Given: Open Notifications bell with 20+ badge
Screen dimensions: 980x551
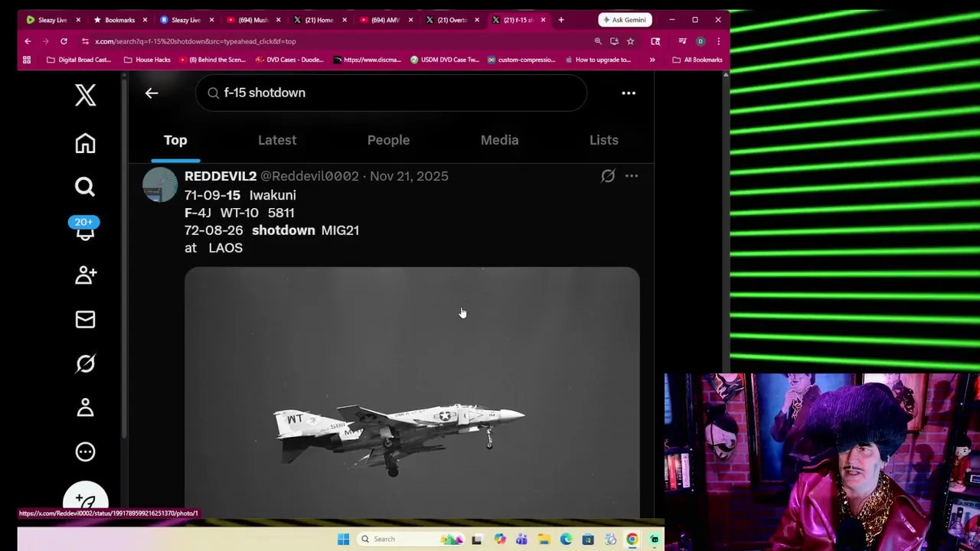Looking at the screenshot, I should coord(84,229).
